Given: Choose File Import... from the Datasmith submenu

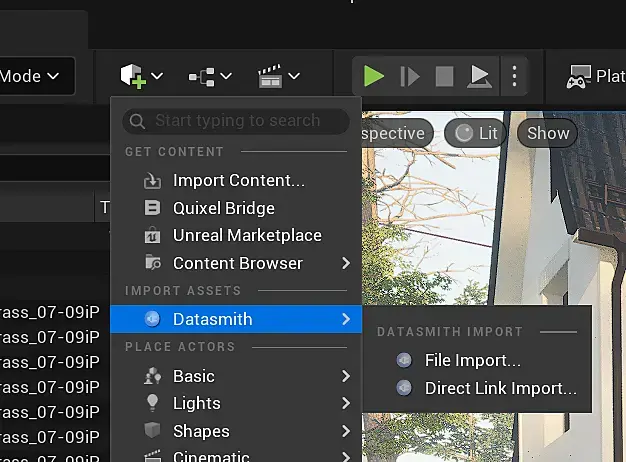Looking at the screenshot, I should 477,360.
